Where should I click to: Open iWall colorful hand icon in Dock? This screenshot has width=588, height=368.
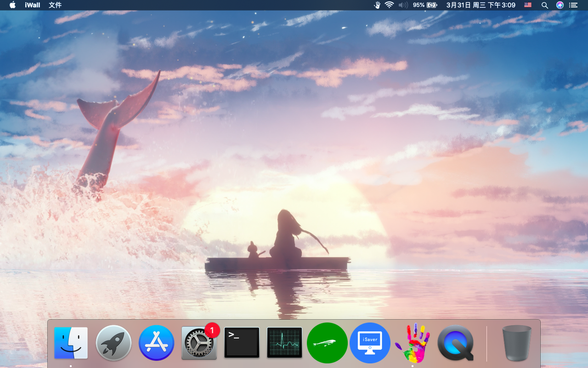tap(413, 343)
